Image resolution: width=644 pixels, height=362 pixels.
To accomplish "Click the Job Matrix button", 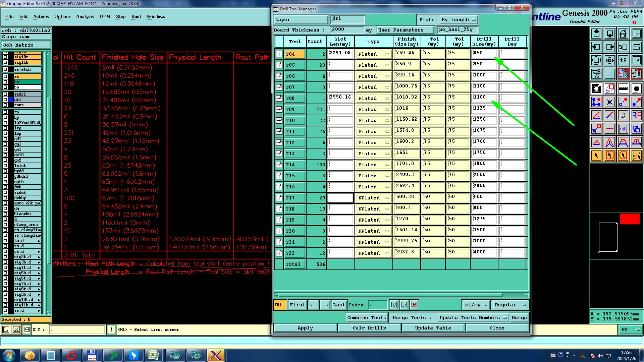I will click(26, 45).
